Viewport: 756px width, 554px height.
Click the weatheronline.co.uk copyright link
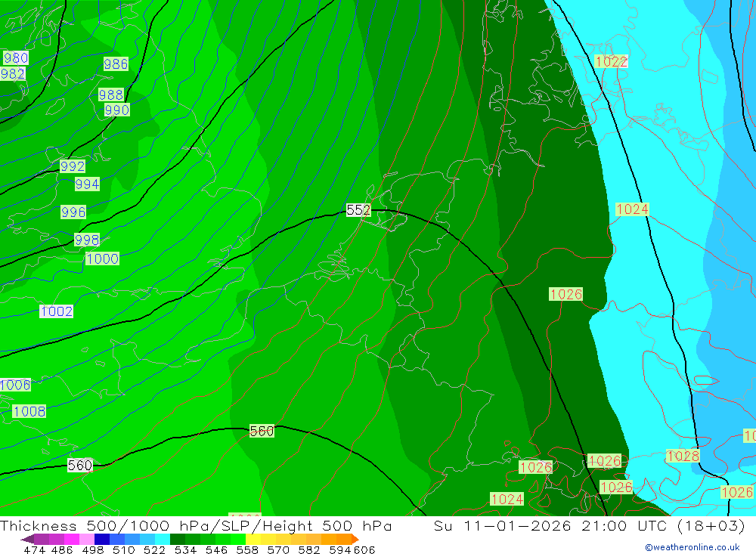click(x=692, y=547)
